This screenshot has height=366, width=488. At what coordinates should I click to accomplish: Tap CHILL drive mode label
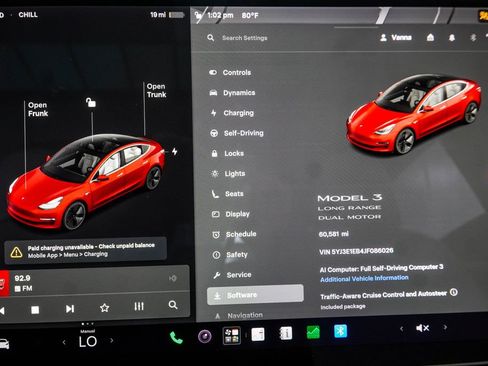28,15
